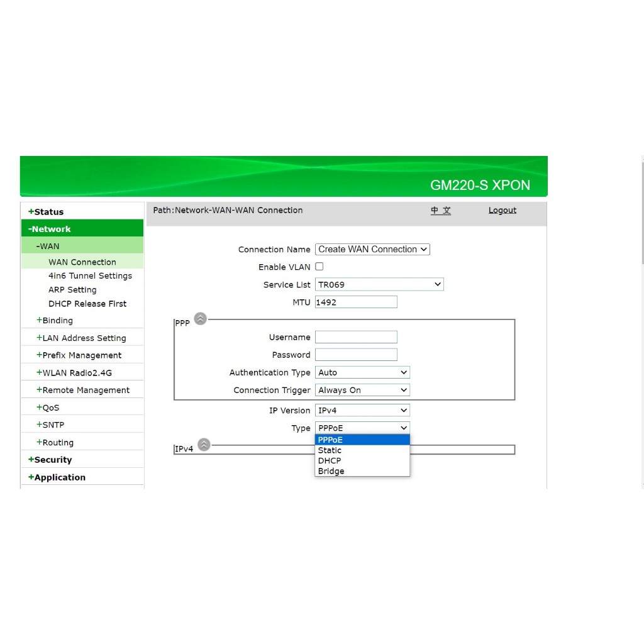Enable the VLAN checkbox

pyautogui.click(x=319, y=267)
